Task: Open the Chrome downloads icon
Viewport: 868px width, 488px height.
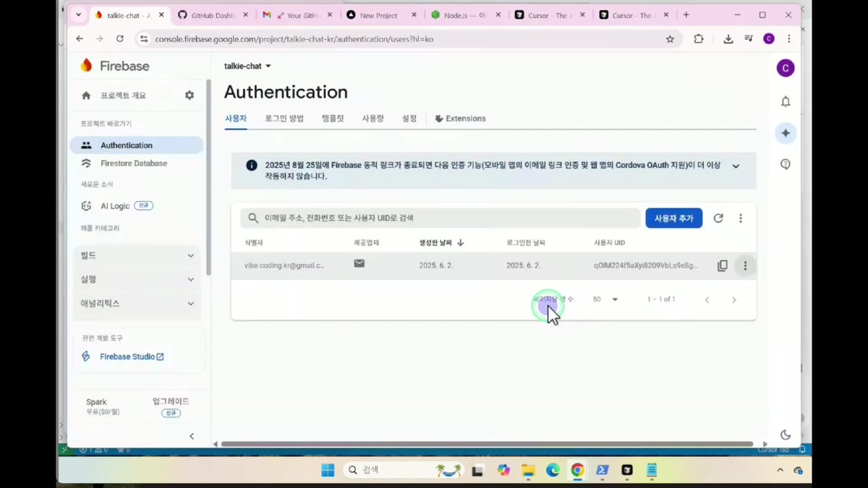Action: [x=728, y=39]
